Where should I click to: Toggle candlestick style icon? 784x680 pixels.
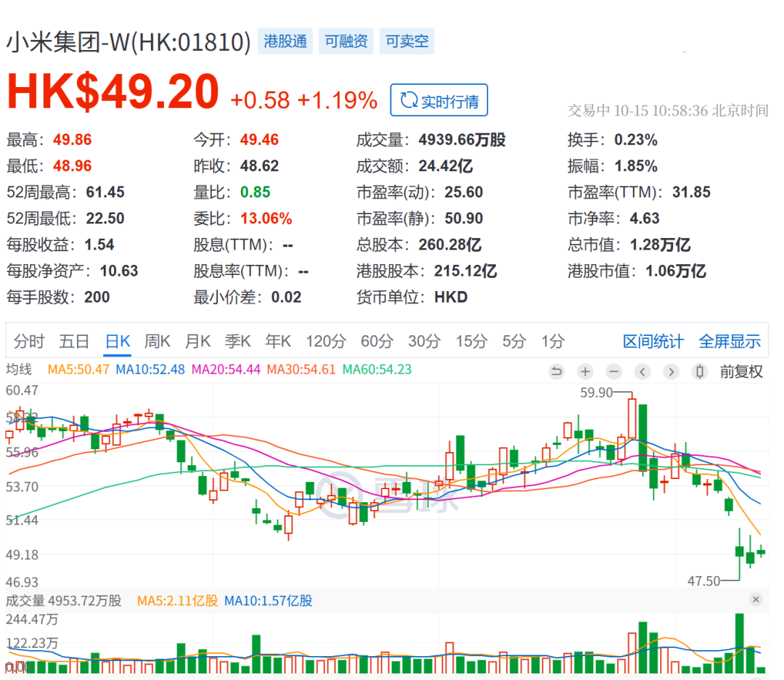pos(700,372)
